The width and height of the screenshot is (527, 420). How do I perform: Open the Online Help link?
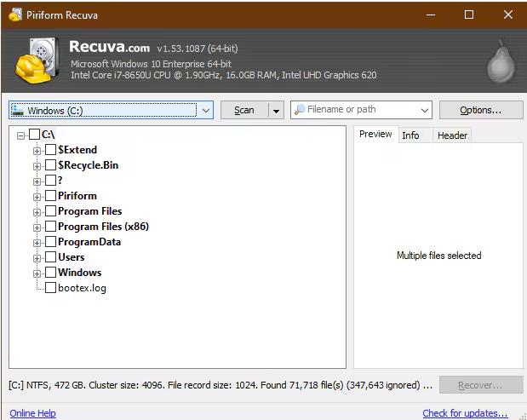32,413
